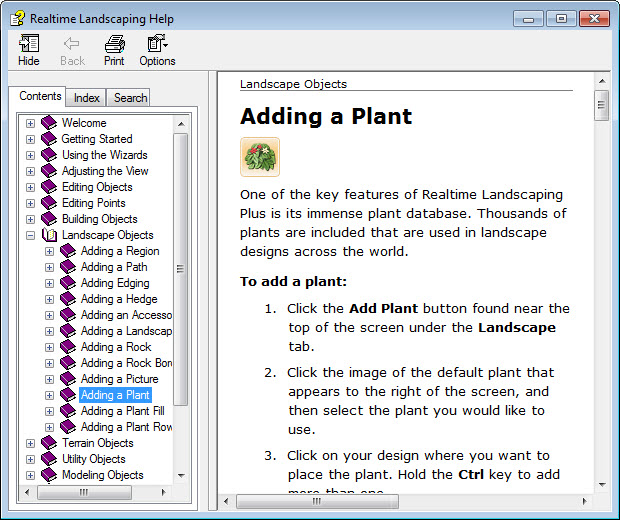Click the contents tree horizontal scrollbar thumb
The width and height of the screenshot is (620, 520).
coord(84,492)
